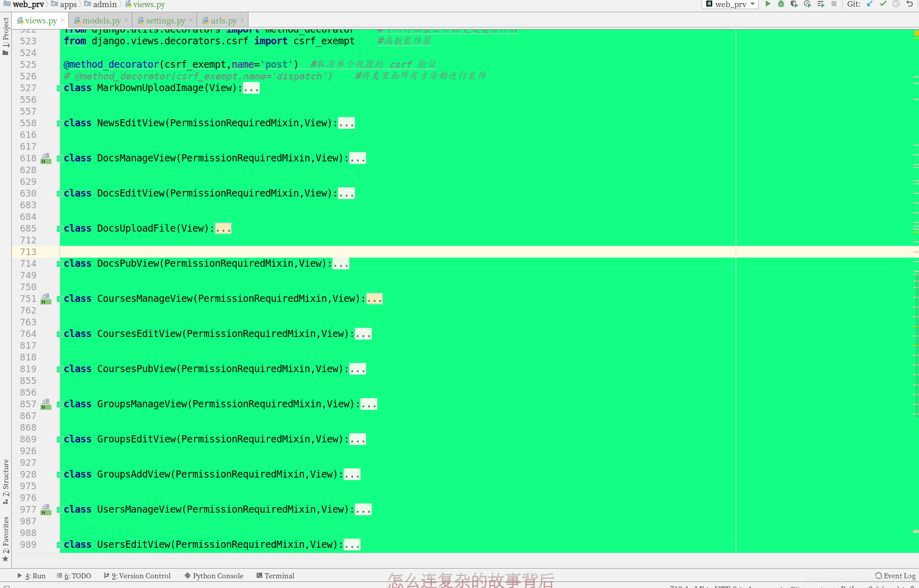919x588 pixels.
Task: Revert changes with the undo arrow
Action: (910, 4)
